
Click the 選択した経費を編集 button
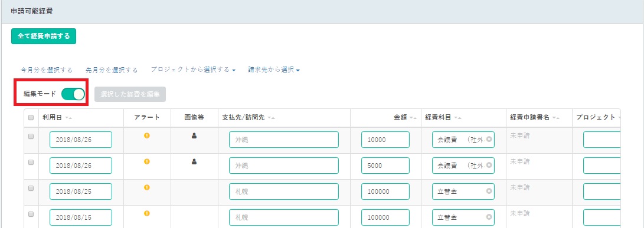(x=130, y=94)
